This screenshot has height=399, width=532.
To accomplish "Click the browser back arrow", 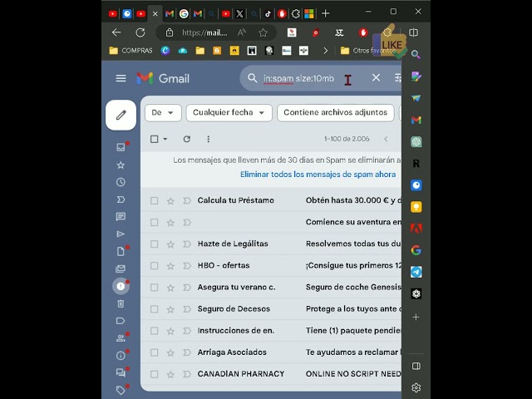I will (116, 32).
